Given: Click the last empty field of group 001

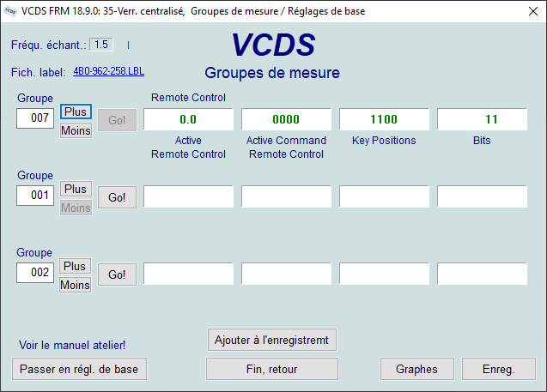Looking at the screenshot, I should [x=482, y=196].
